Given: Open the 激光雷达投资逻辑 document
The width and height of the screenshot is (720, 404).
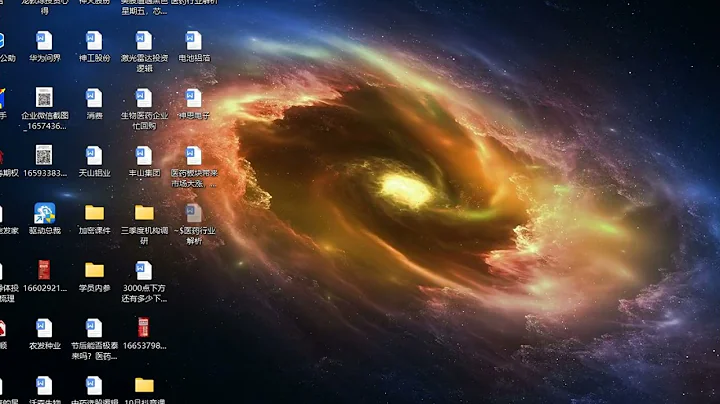Looking at the screenshot, I should tap(144, 41).
